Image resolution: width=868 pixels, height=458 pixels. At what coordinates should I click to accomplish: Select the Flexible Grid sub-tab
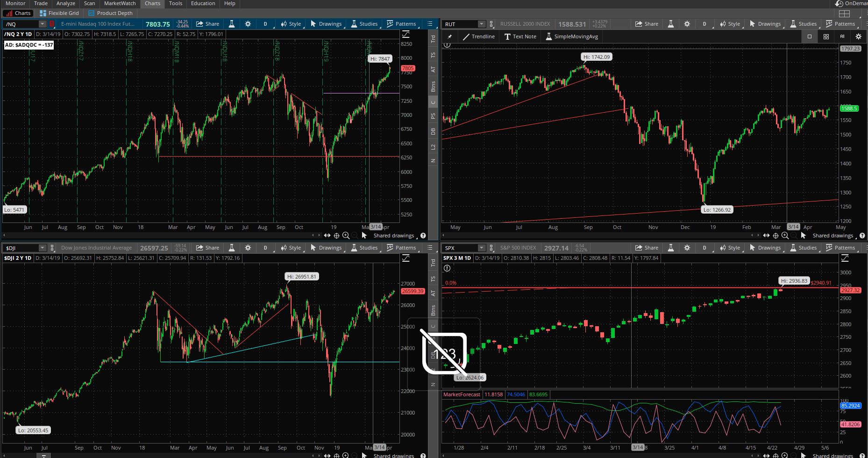(x=59, y=13)
